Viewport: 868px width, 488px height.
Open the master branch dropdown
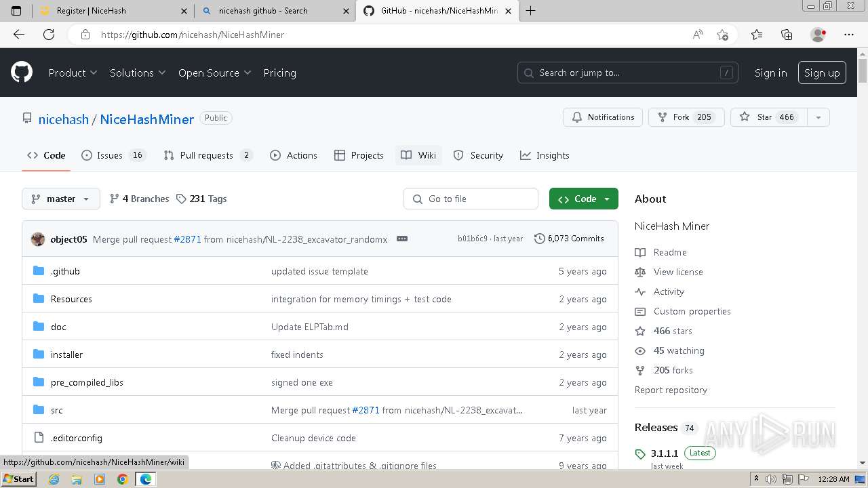[x=61, y=199]
